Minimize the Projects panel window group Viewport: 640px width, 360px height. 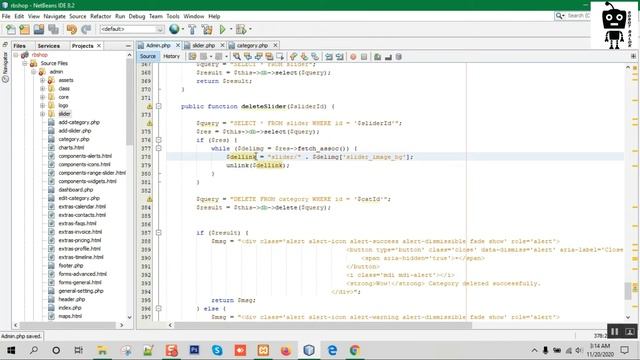129,46
